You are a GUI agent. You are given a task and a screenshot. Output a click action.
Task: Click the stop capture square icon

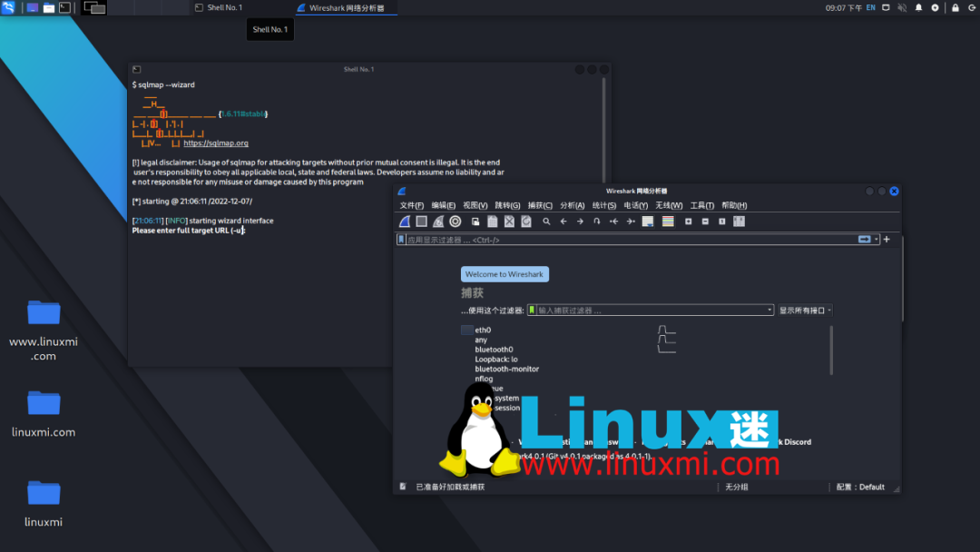421,222
